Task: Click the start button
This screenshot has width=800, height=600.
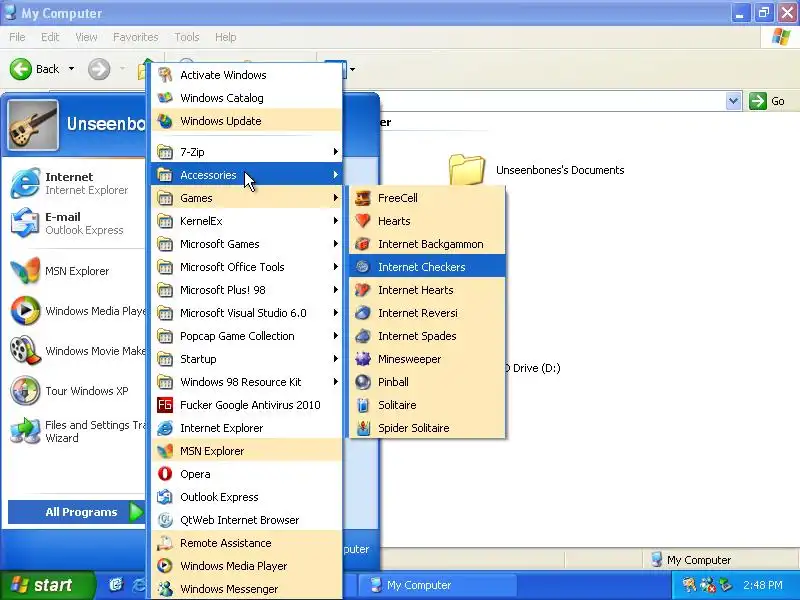Action: click(x=47, y=585)
